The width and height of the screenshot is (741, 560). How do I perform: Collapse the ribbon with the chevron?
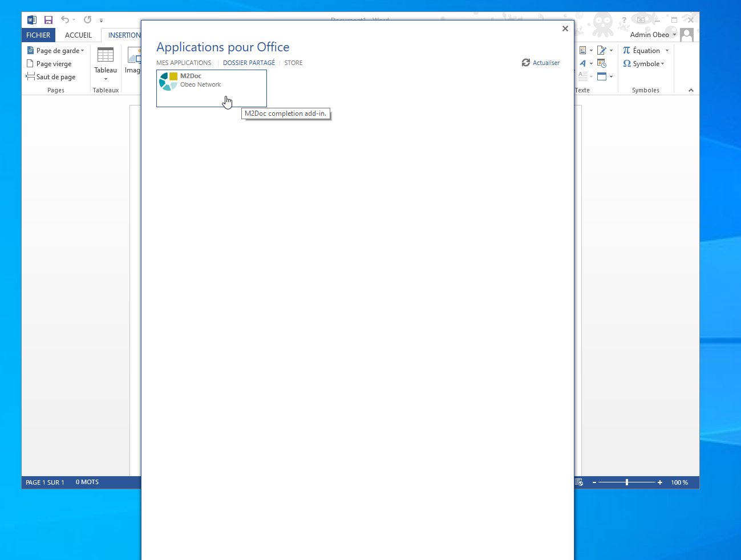691,90
